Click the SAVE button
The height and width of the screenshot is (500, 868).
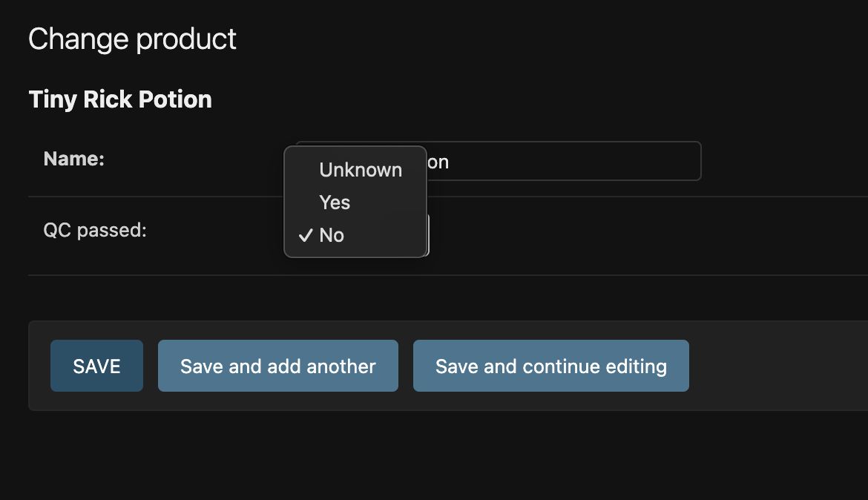point(96,366)
